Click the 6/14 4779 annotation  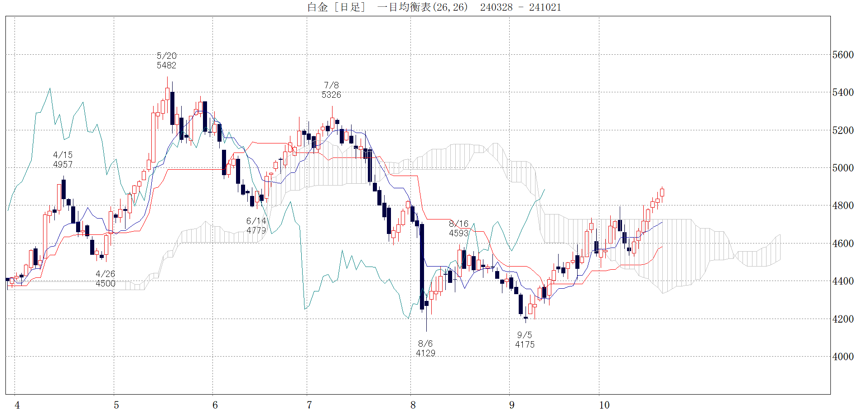tap(256, 225)
